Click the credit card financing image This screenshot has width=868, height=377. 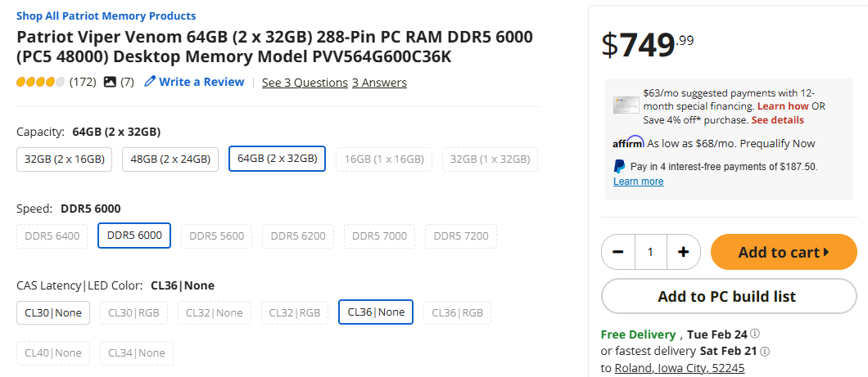coord(626,105)
